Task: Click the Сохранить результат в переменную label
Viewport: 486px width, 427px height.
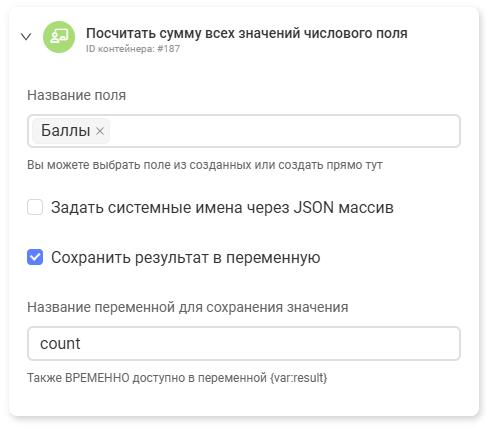Action: (x=186, y=257)
